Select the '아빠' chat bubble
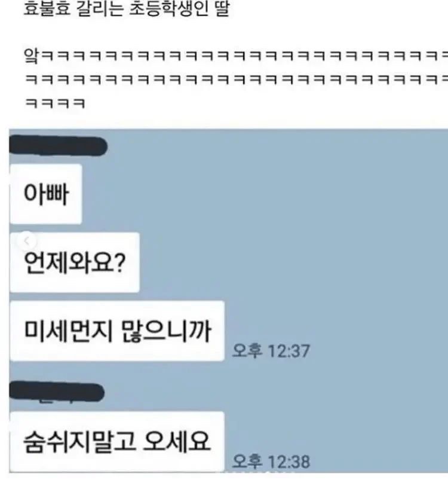 pyautogui.click(x=46, y=194)
